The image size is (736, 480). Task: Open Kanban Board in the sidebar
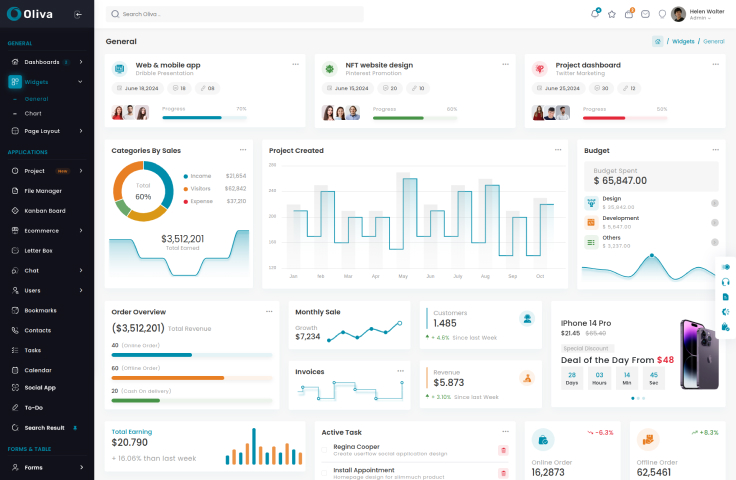[x=47, y=211]
